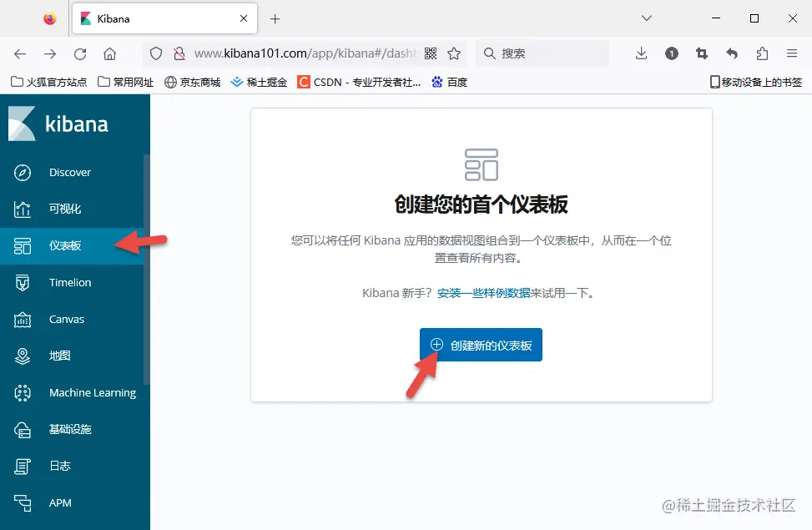The height and width of the screenshot is (530, 812).
Task: Open the Firefox hamburger menu
Action: click(x=792, y=53)
